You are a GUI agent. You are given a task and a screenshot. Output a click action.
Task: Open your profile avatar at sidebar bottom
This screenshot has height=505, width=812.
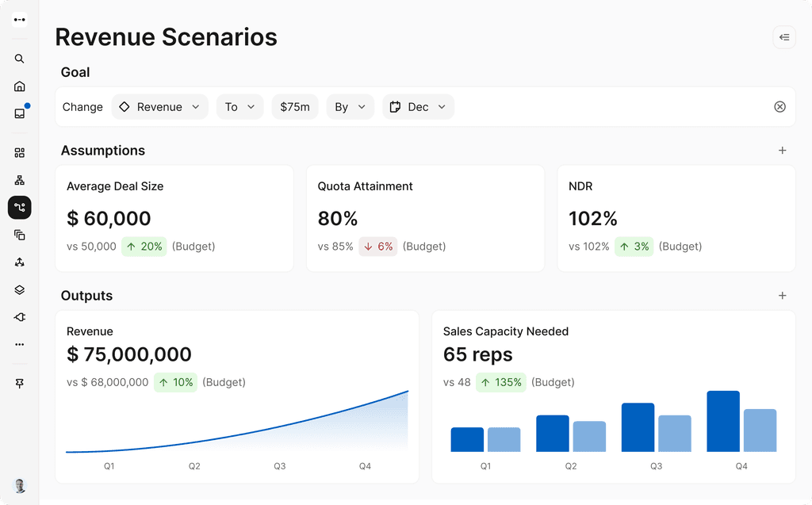pyautogui.click(x=20, y=485)
